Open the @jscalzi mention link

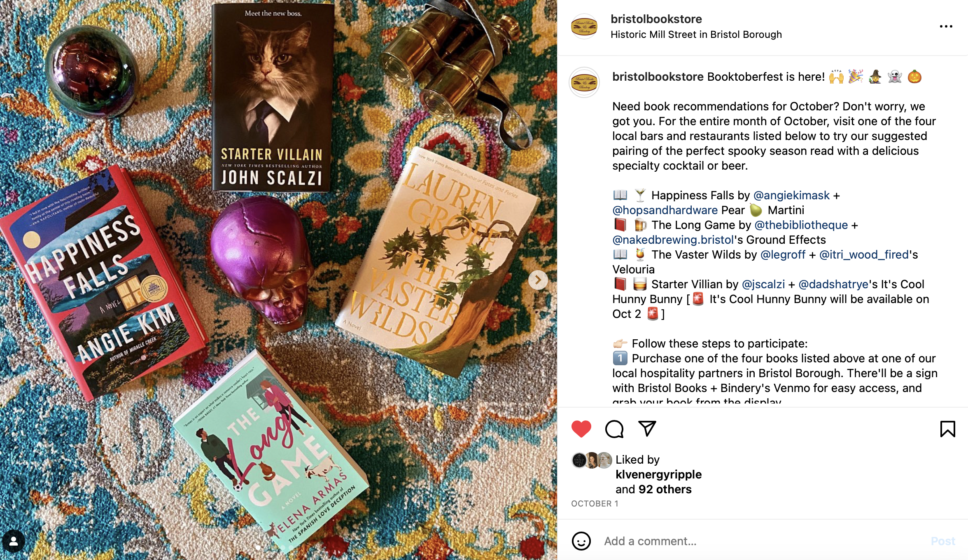coord(763,284)
